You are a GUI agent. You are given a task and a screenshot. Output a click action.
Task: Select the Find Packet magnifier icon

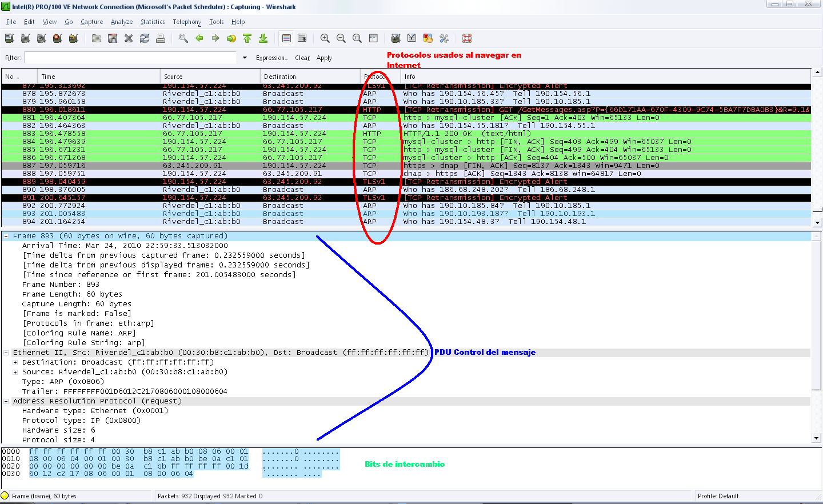pyautogui.click(x=183, y=38)
